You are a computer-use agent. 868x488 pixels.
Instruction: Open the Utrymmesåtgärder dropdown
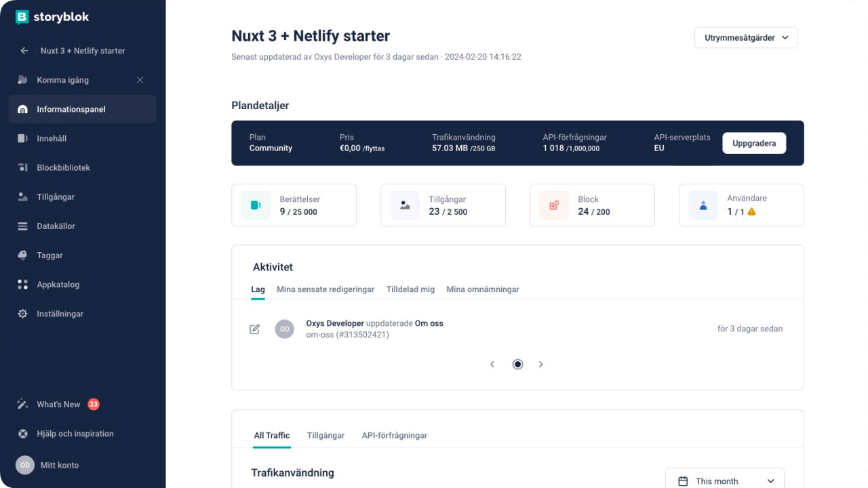745,37
